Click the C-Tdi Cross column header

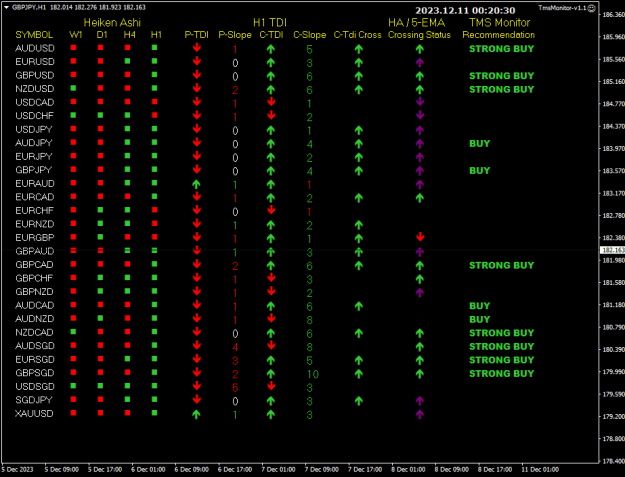358,35
